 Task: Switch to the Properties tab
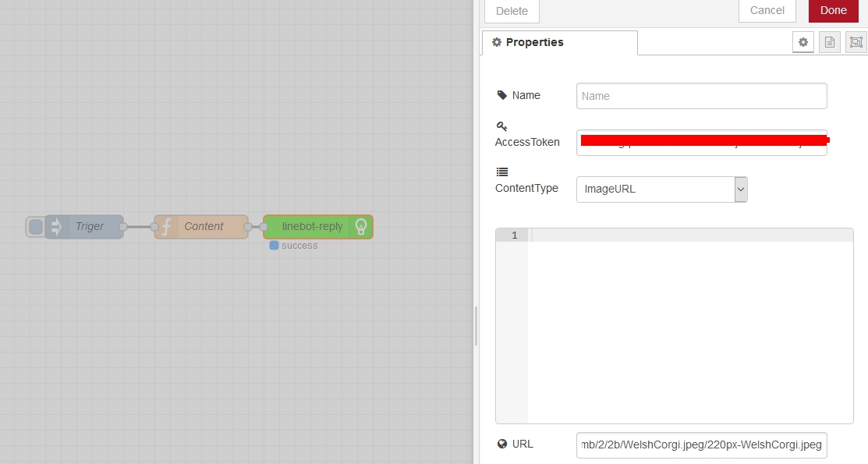pos(560,43)
